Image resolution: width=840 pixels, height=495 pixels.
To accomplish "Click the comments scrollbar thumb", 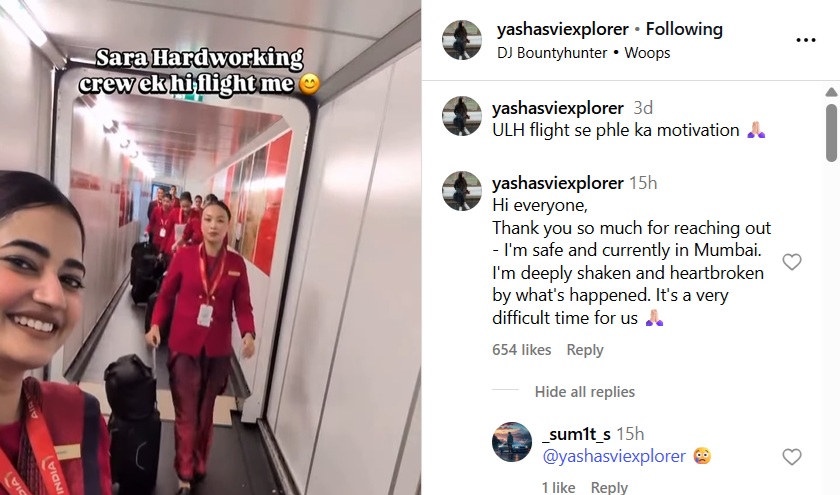I will pyautogui.click(x=831, y=132).
